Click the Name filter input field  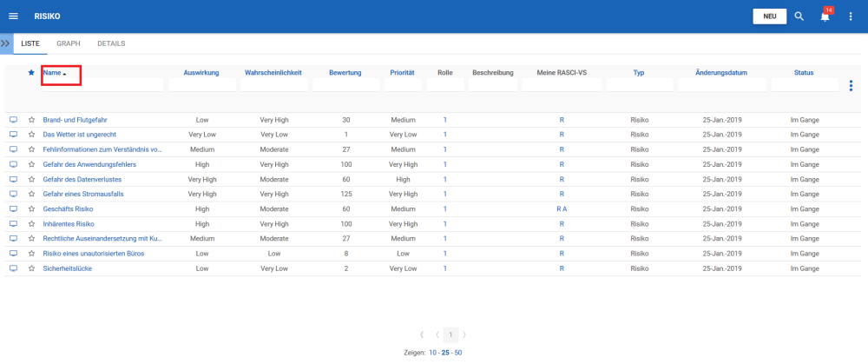pos(103,85)
